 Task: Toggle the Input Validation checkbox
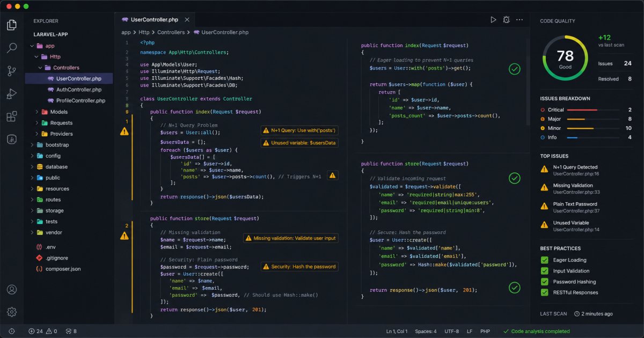[545, 271]
